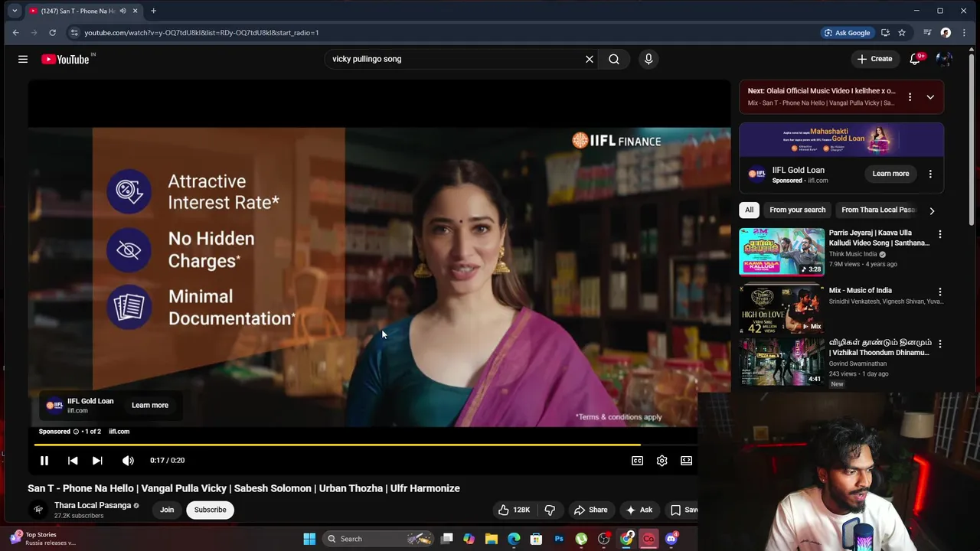Screen dimensions: 980x551
Task: Open the tab search dropdown
Action: (15, 11)
